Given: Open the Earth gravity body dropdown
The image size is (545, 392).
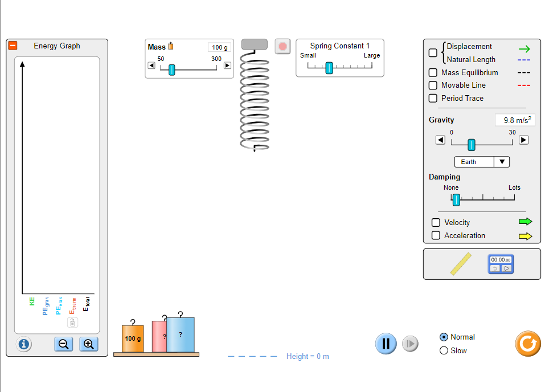Looking at the screenshot, I should tap(481, 162).
